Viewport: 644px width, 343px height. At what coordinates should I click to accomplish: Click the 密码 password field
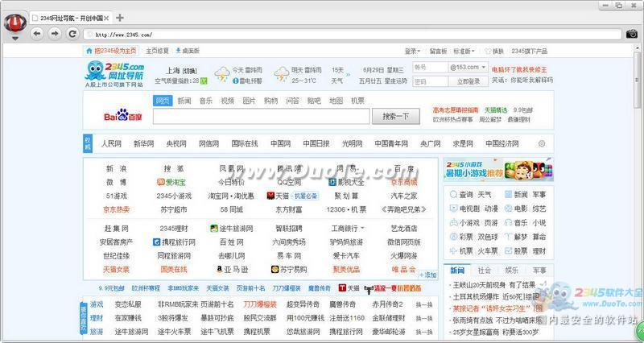click(x=430, y=81)
